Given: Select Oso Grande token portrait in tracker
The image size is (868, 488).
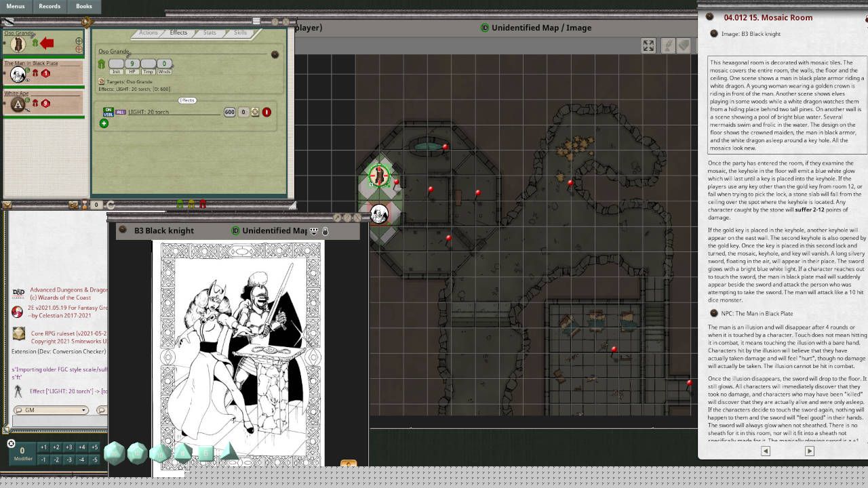Looking at the screenshot, I should point(18,44).
